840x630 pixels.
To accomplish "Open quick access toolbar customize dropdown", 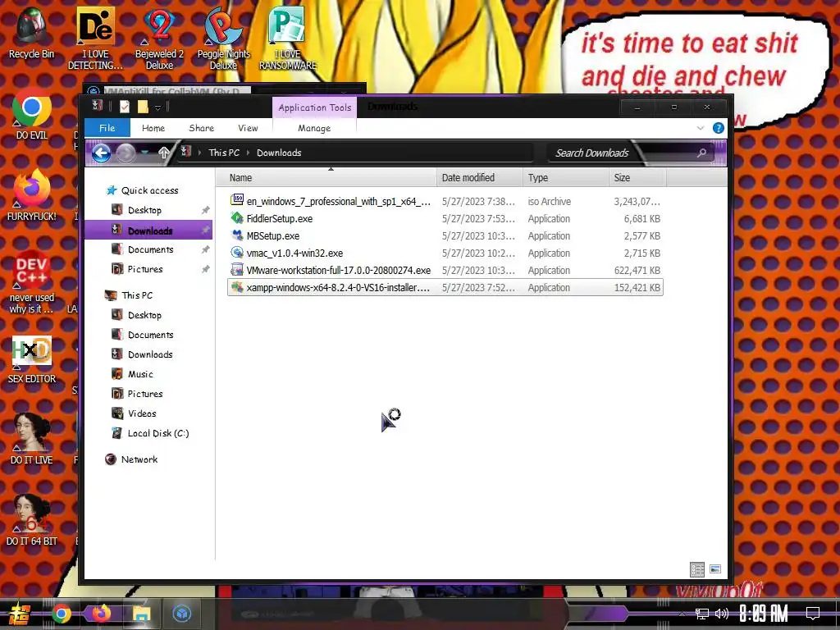I will coord(158,107).
